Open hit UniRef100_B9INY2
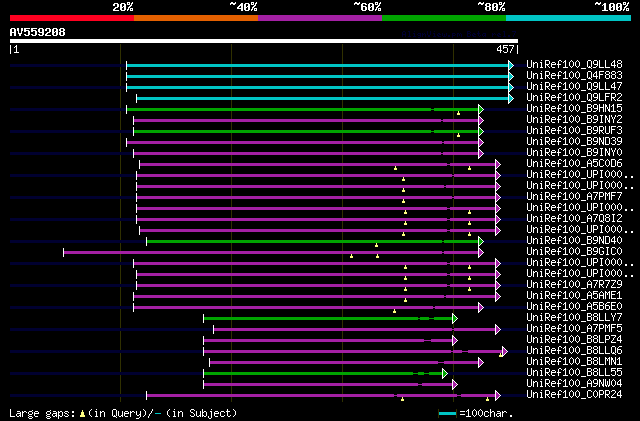This screenshot has height=421, width=640. click(574, 120)
